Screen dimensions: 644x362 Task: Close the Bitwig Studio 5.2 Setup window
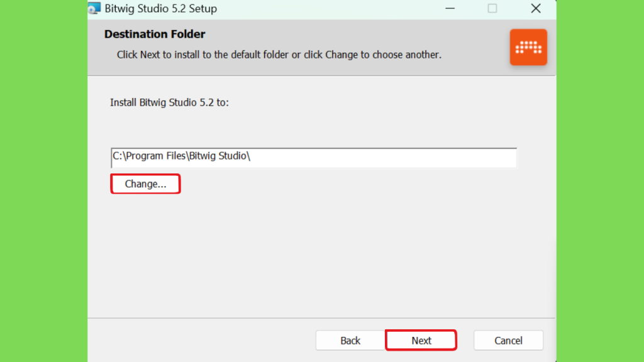point(536,8)
